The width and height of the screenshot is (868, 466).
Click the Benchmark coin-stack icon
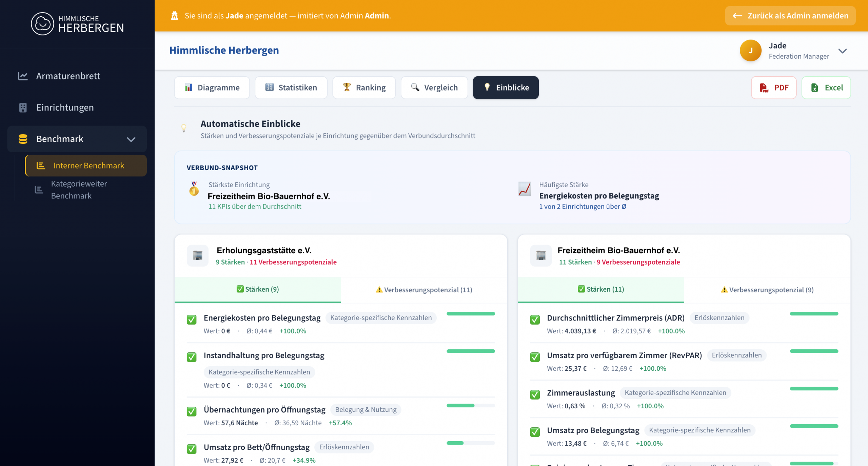click(23, 139)
